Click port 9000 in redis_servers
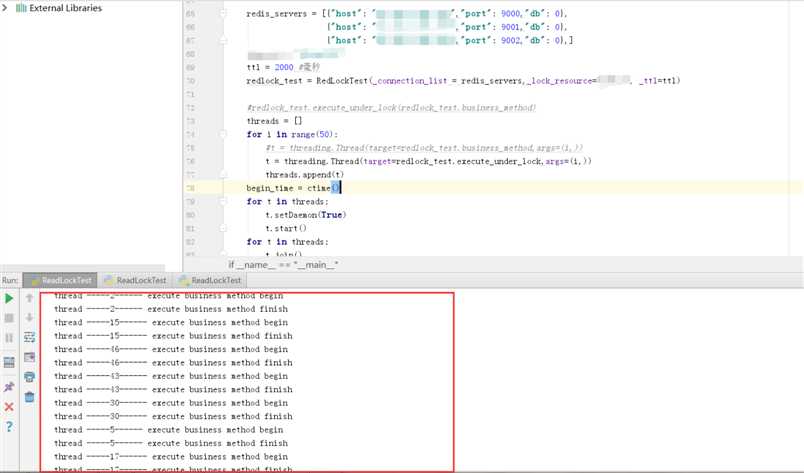Viewport: 804px width, 473px height. (x=510, y=14)
